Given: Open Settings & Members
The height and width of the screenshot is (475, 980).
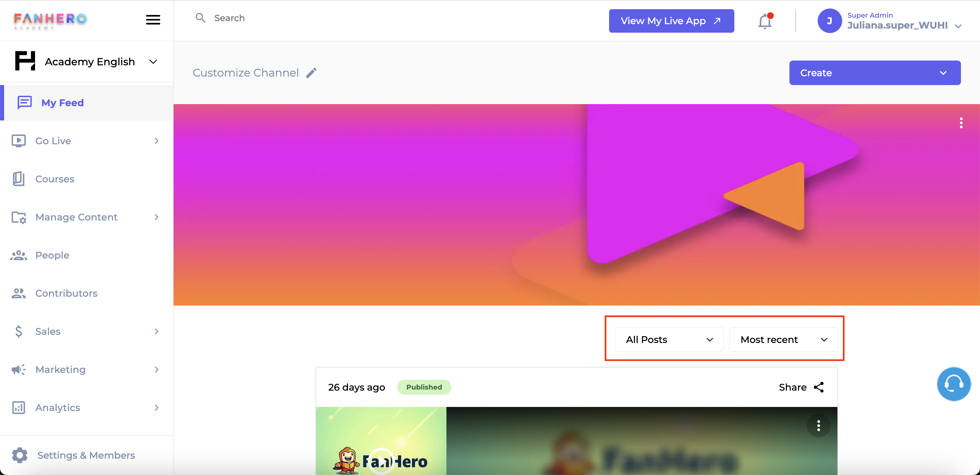Looking at the screenshot, I should click(87, 455).
